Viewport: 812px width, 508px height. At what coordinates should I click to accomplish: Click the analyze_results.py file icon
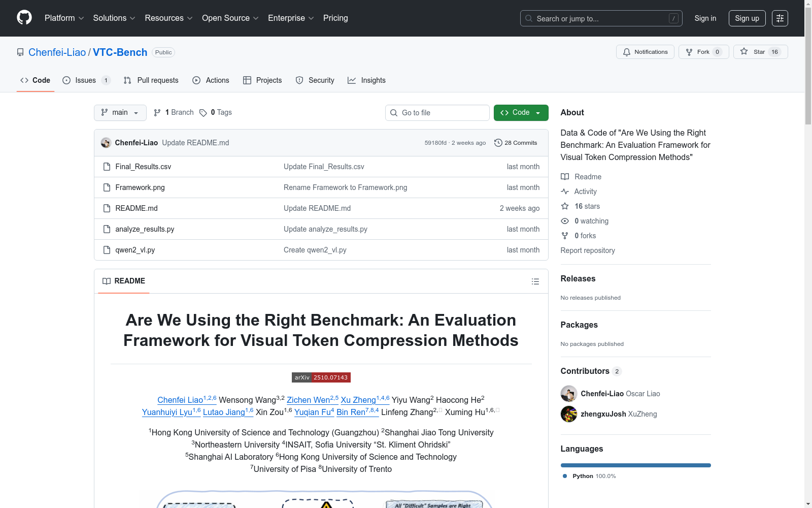tap(107, 229)
